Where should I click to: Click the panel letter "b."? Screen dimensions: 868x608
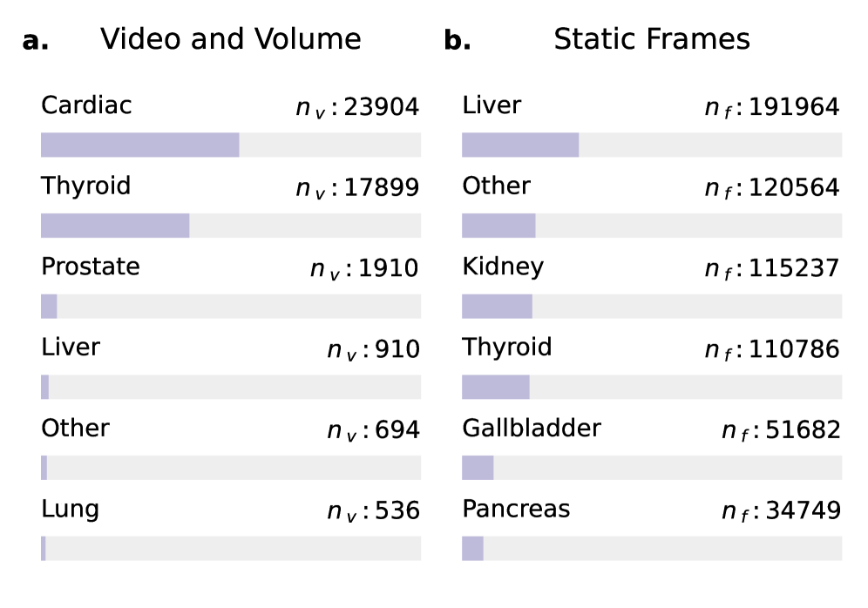tap(458, 40)
